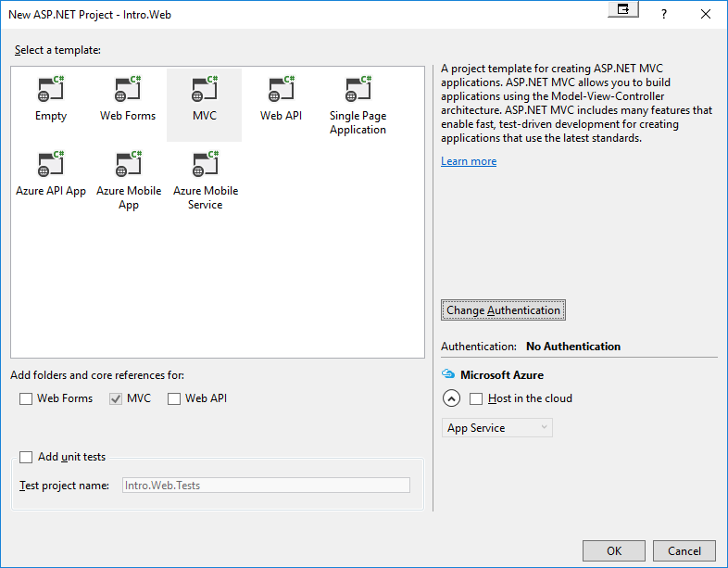Image resolution: width=728 pixels, height=568 pixels.
Task: Click the Cancel button
Action: tap(684, 550)
